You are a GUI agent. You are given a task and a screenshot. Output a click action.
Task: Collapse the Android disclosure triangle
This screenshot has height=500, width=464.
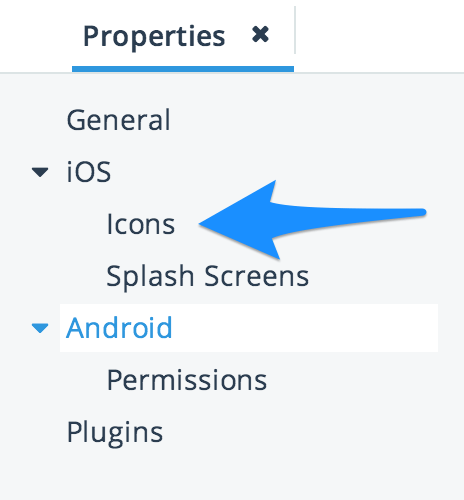pyautogui.click(x=40, y=328)
